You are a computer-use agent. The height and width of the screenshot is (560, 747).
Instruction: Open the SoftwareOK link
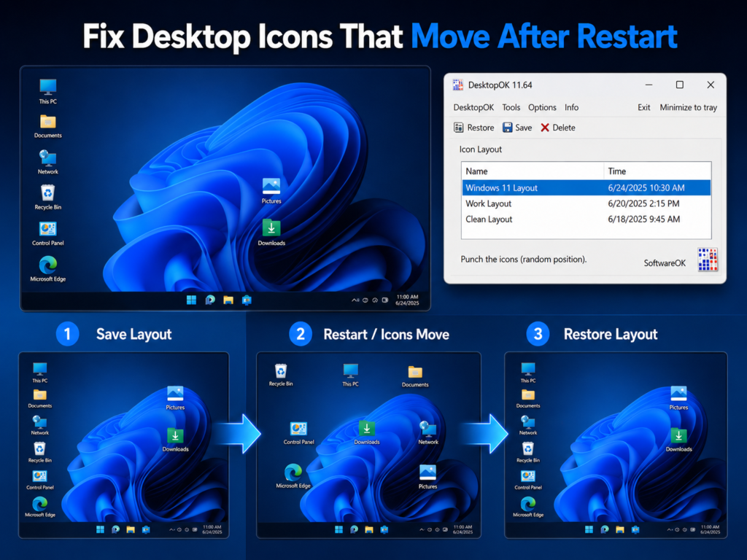click(x=665, y=263)
